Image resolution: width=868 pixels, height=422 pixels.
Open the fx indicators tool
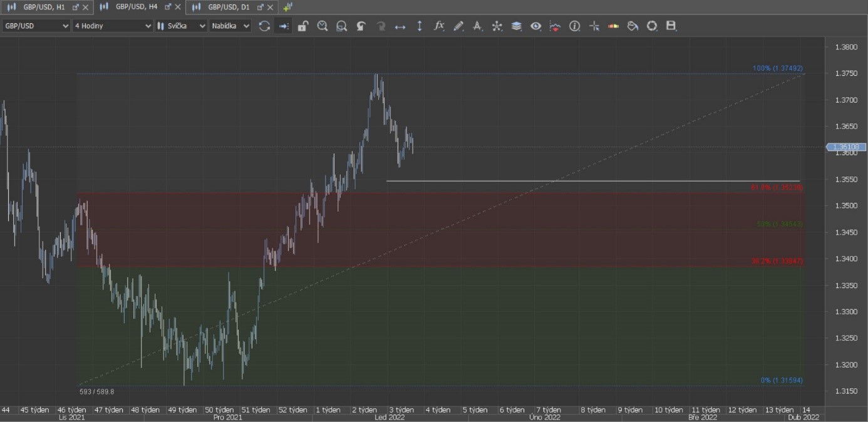pyautogui.click(x=439, y=26)
